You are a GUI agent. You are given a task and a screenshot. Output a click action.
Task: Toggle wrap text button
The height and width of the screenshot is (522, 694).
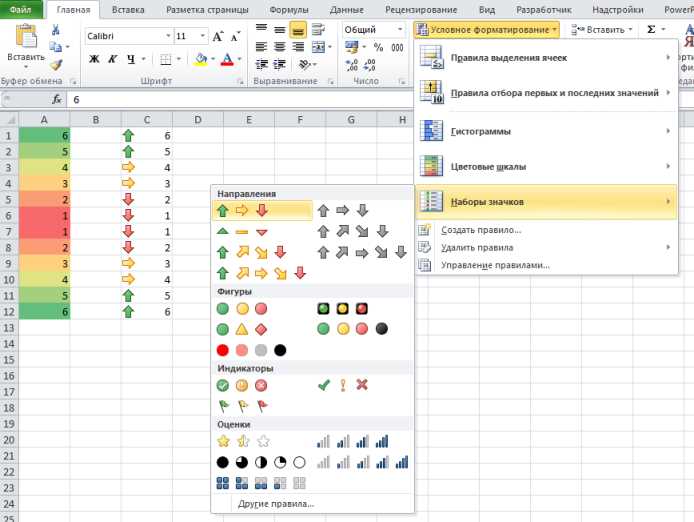coord(318,30)
